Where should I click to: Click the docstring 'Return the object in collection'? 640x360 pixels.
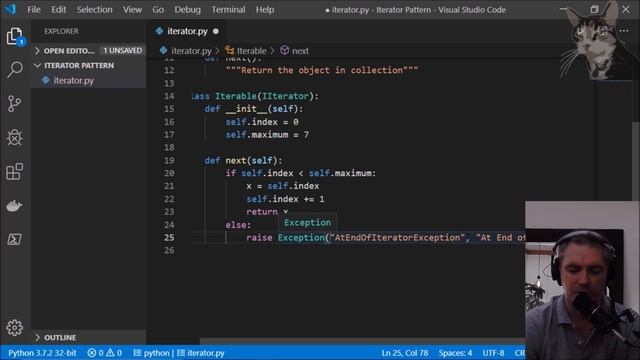[322, 70]
